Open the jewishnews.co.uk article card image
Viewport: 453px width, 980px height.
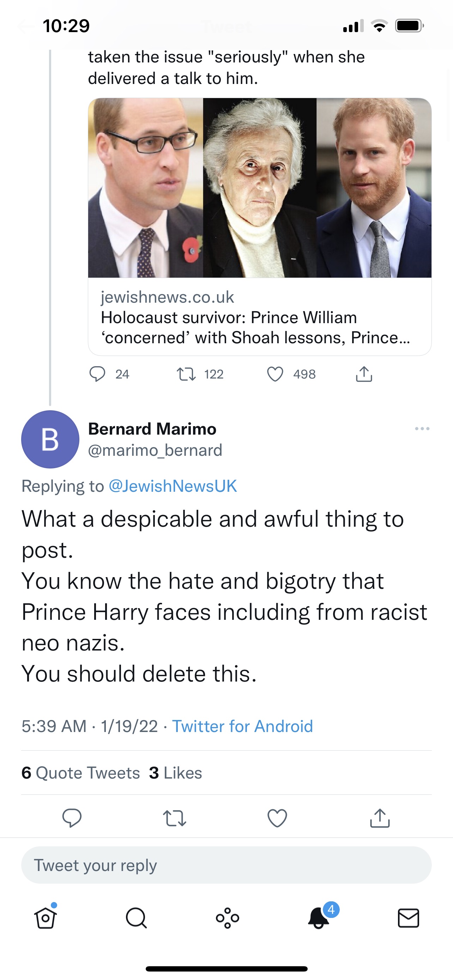click(260, 188)
